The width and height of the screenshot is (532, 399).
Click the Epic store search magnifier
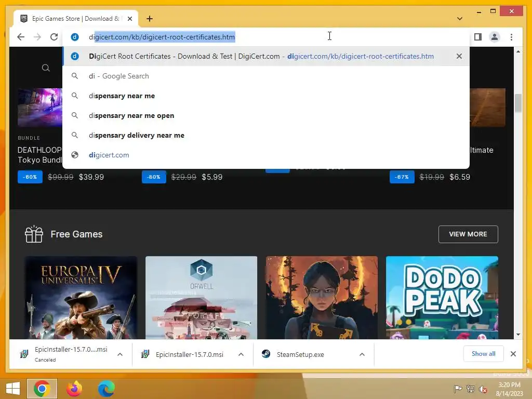[46, 68]
